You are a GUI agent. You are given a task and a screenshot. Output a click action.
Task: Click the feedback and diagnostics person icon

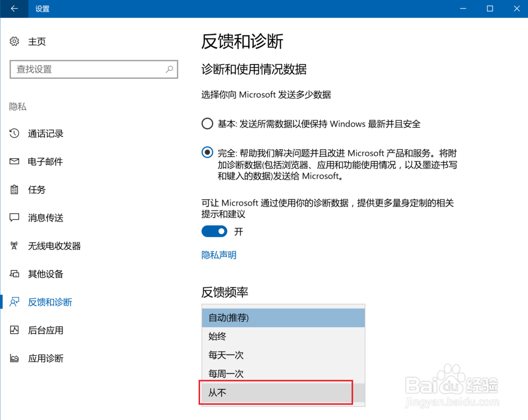click(14, 302)
